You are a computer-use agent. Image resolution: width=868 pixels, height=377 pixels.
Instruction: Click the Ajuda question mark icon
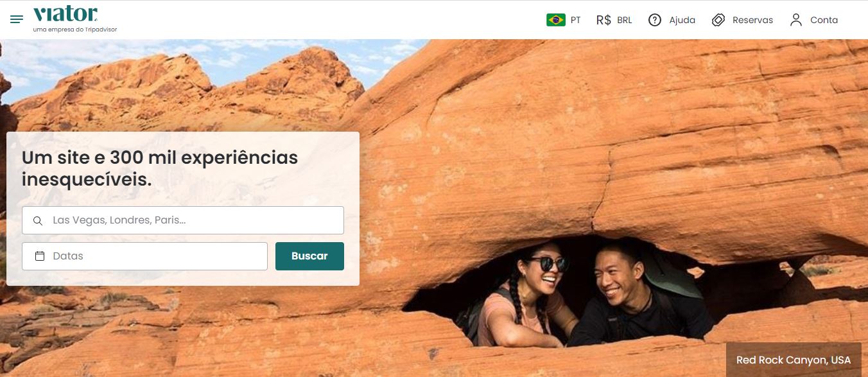(655, 20)
